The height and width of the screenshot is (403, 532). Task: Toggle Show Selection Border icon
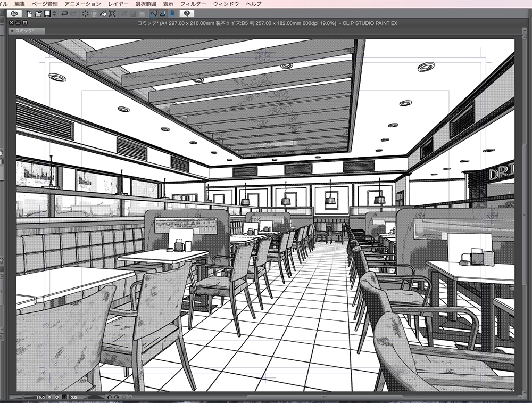(142, 14)
